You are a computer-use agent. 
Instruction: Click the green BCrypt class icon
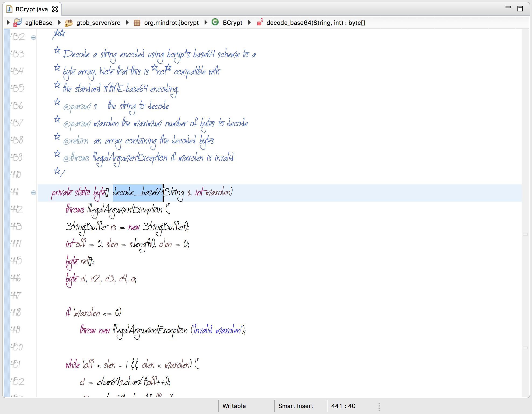(215, 22)
